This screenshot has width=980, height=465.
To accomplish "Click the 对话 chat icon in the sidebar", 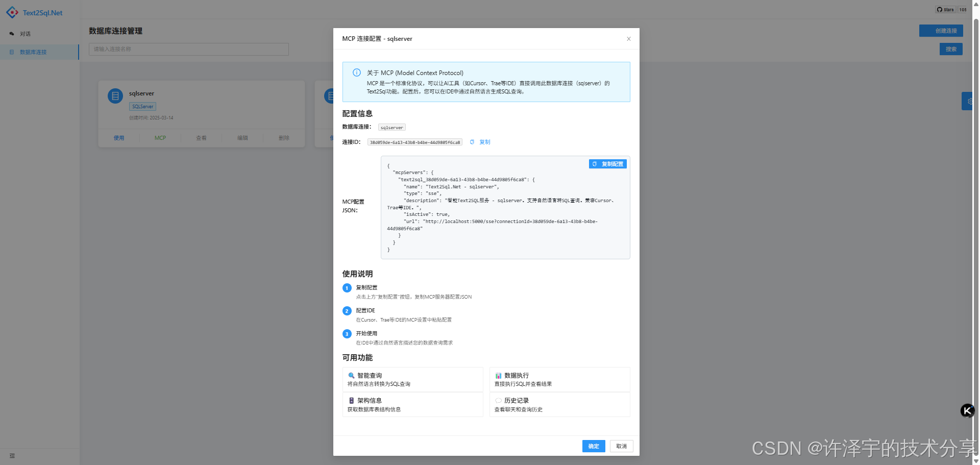I will [x=12, y=34].
